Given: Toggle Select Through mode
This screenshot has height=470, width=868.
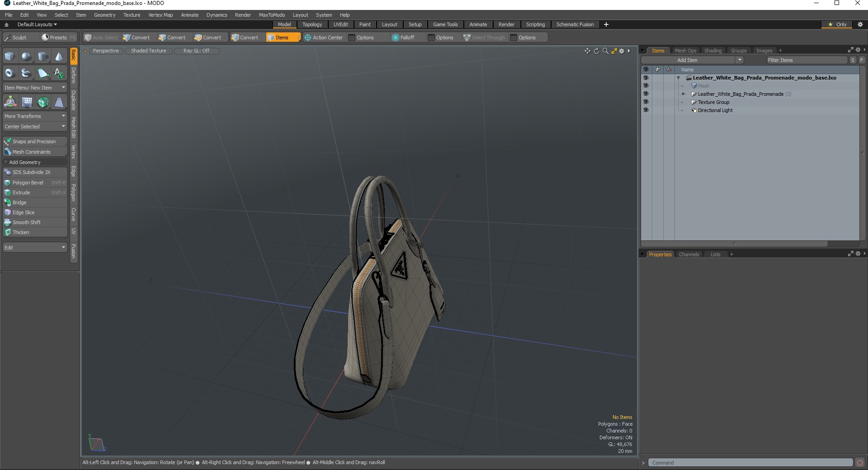Looking at the screenshot, I should 484,38.
